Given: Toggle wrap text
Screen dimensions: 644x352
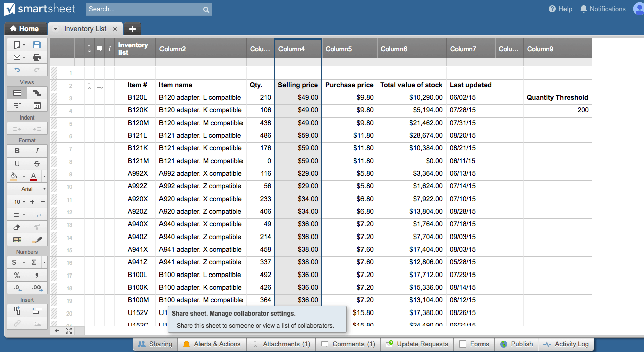Looking at the screenshot, I should click(37, 214).
